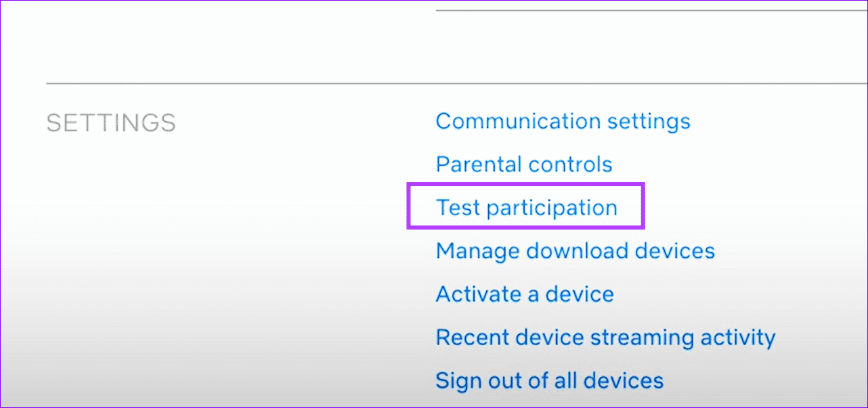The width and height of the screenshot is (868, 408).
Task: Click the link to review streaming activity
Action: click(605, 337)
